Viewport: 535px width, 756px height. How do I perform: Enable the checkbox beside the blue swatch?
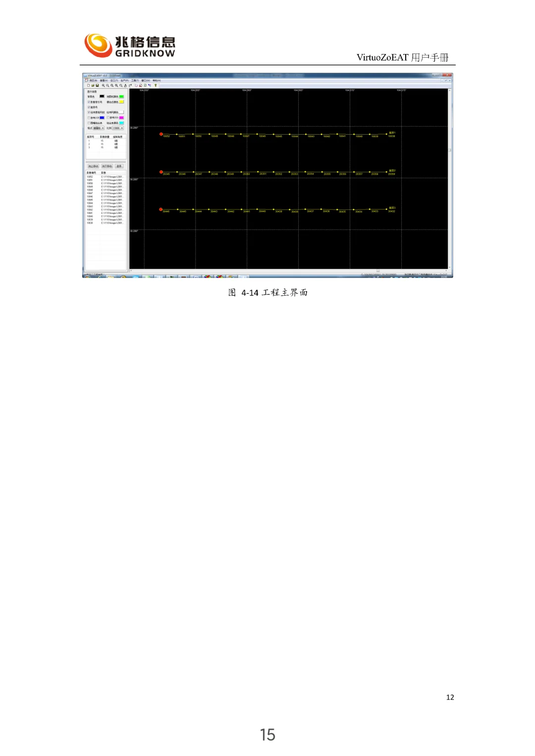click(x=89, y=118)
